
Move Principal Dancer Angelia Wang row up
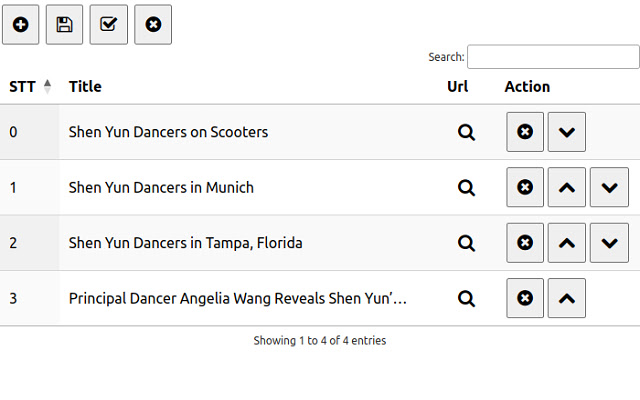[567, 298]
